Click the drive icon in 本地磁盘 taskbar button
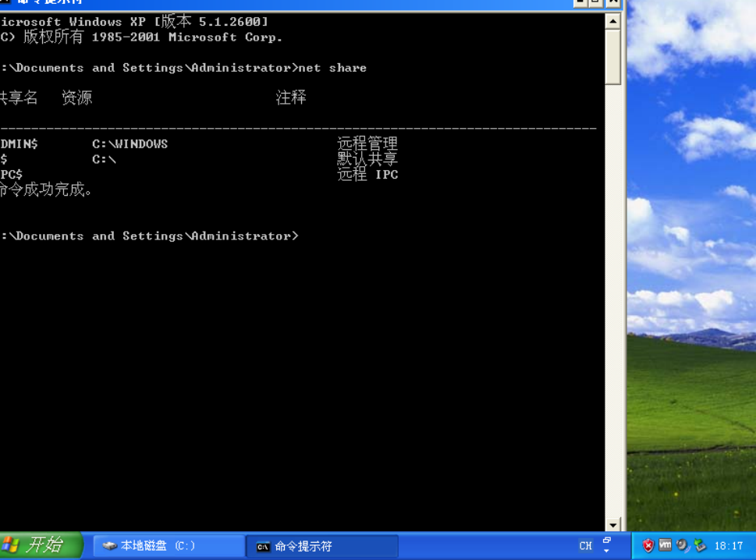 (109, 546)
